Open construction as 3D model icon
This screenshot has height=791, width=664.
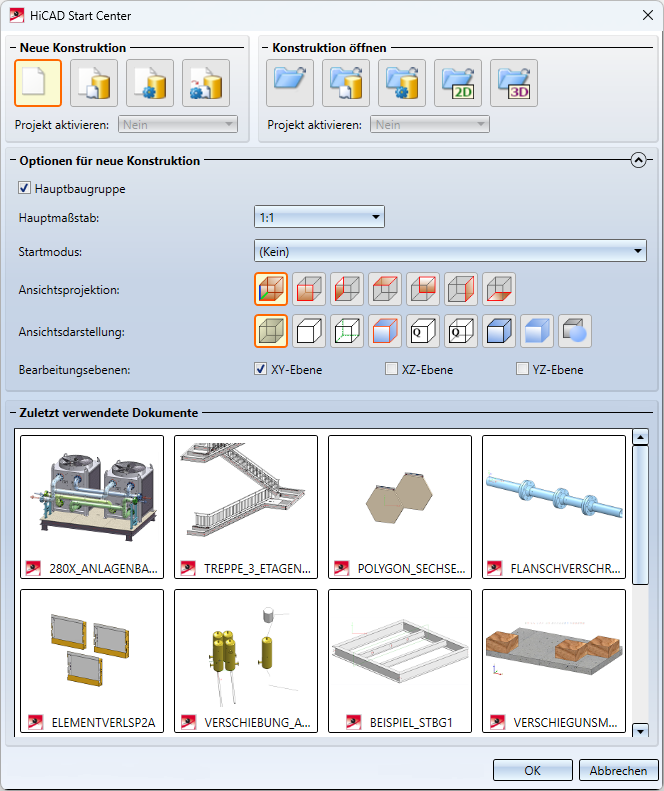pos(514,83)
